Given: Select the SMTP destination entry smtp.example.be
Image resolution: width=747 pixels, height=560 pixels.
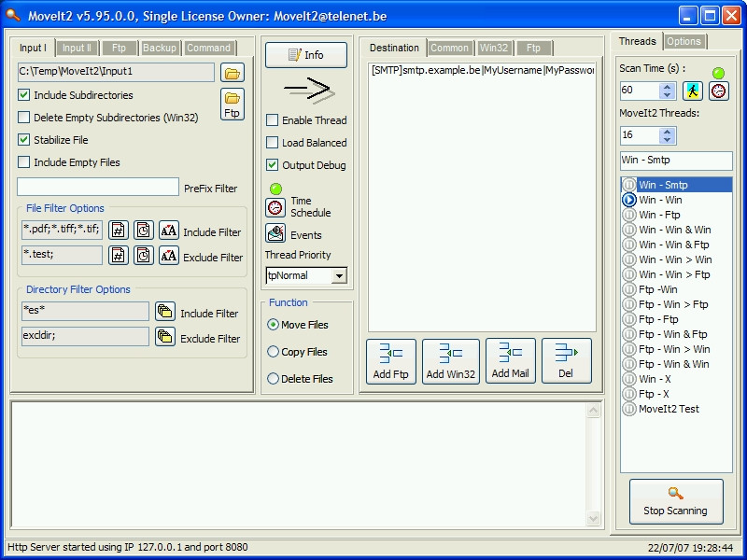Looking at the screenshot, I should coord(482,71).
